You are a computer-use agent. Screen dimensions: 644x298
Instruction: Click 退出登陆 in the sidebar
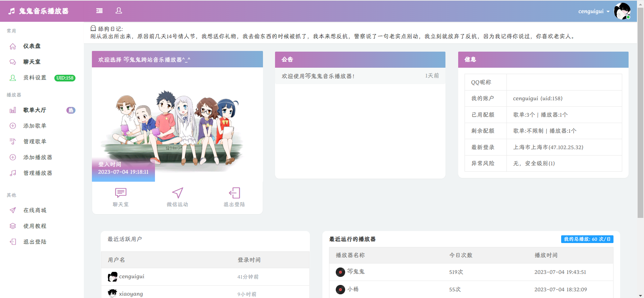click(35, 242)
